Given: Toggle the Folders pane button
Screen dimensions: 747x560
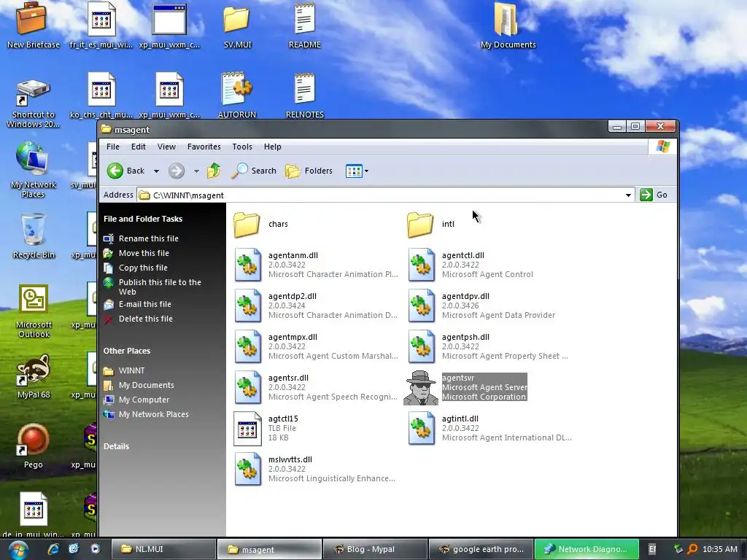Looking at the screenshot, I should point(309,171).
